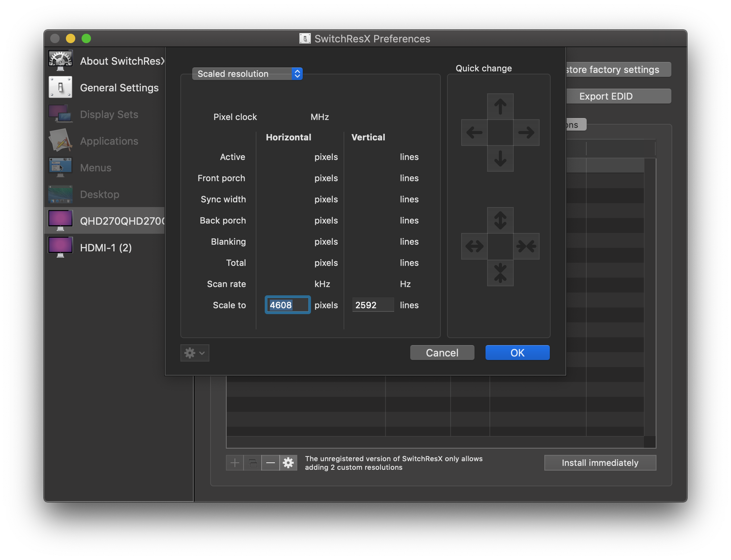This screenshot has width=731, height=560.
Task: Expand image vertically with stretch arrow
Action: 500,220
